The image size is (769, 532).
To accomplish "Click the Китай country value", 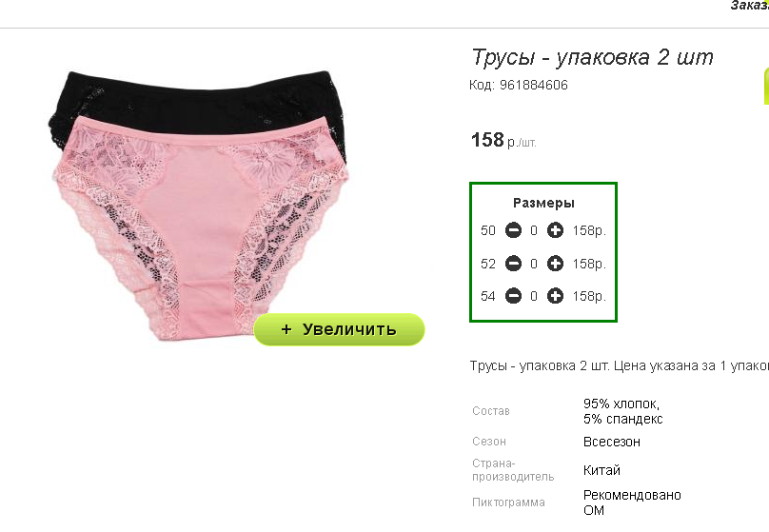I will (601, 471).
